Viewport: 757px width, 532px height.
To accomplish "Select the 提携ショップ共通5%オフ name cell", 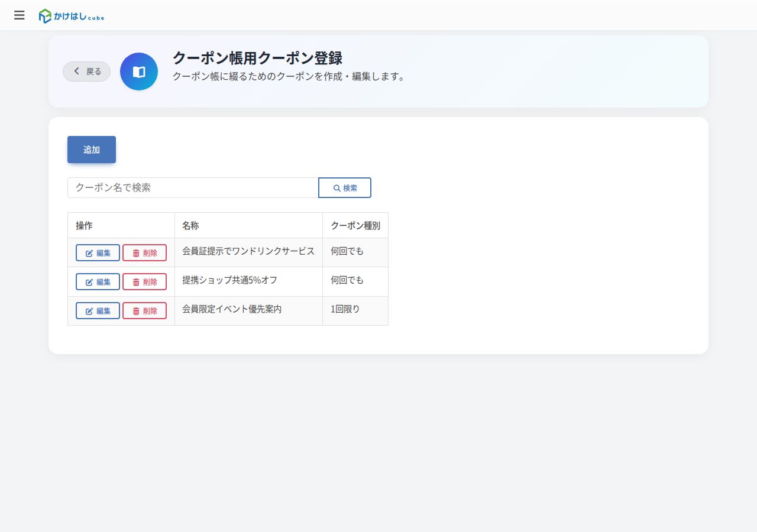I will pyautogui.click(x=248, y=281).
